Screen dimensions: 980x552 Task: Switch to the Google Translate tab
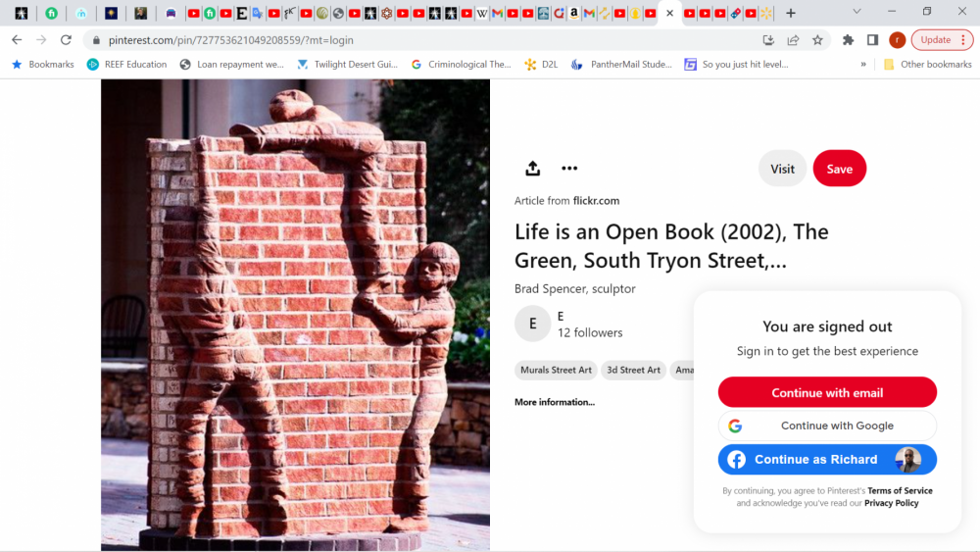pyautogui.click(x=257, y=13)
